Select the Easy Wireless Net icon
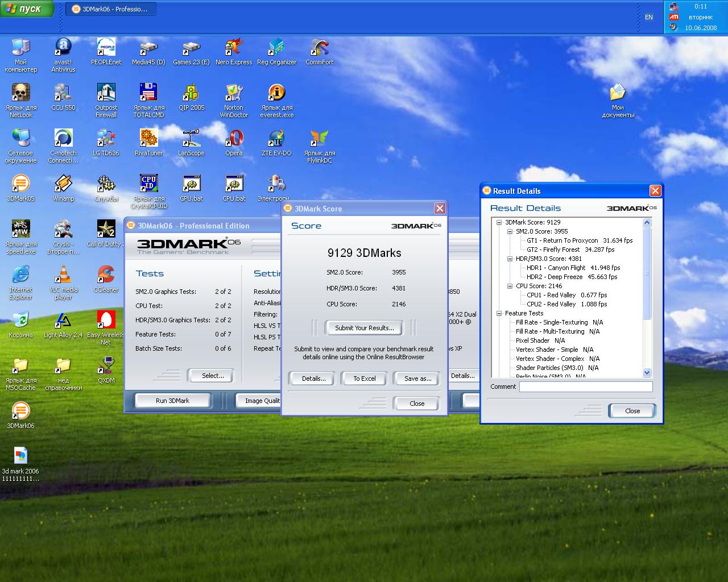Image resolution: width=728 pixels, height=582 pixels. point(106,328)
